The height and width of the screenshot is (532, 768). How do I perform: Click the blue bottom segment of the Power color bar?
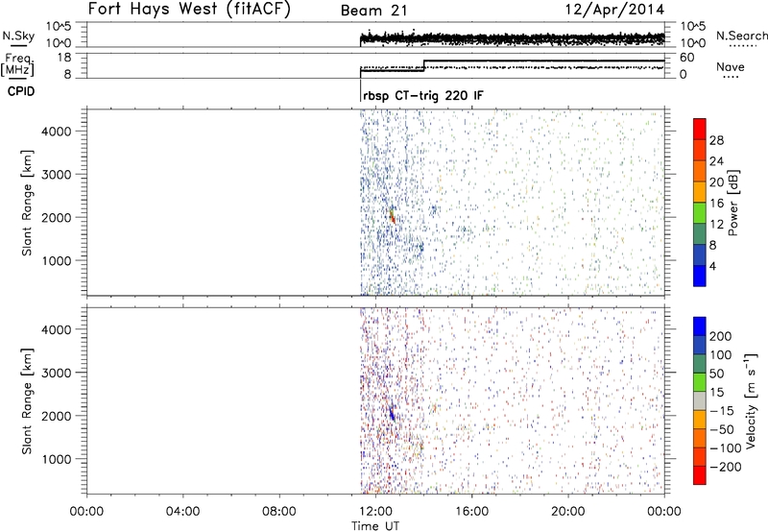[700, 276]
